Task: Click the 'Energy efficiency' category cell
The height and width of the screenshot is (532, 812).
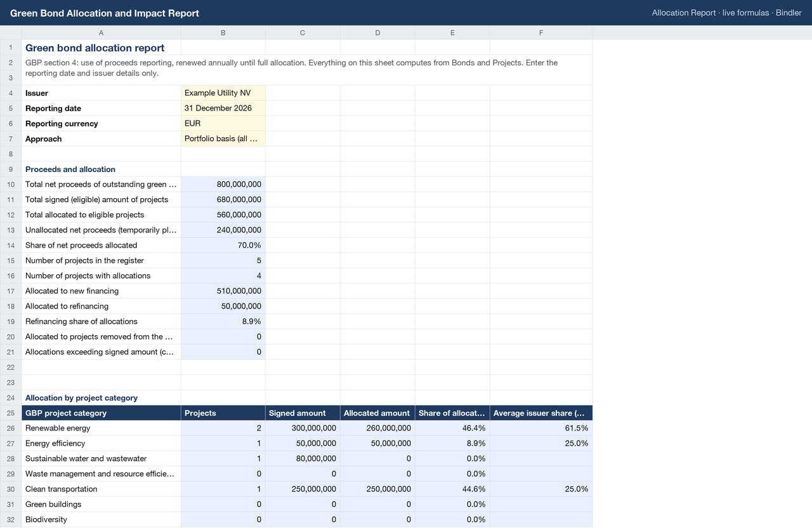Action: [101, 444]
